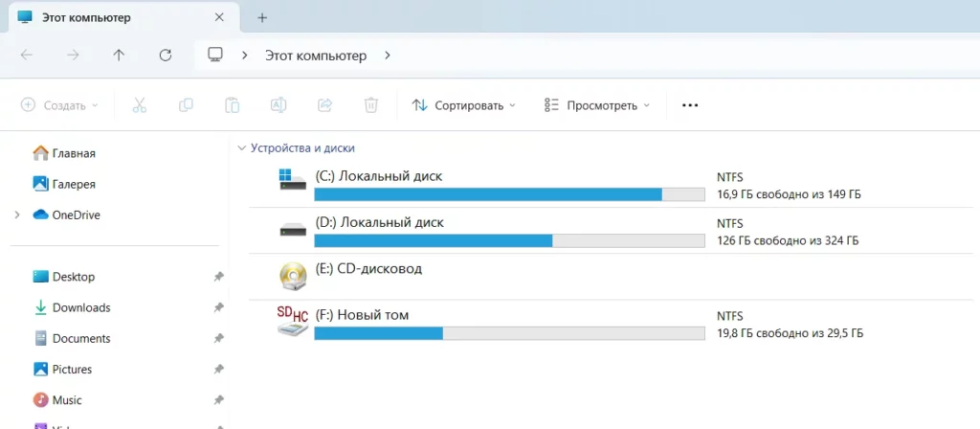The image size is (980, 429).
Task: Open the Просмотреть dropdown menu
Action: (x=597, y=105)
